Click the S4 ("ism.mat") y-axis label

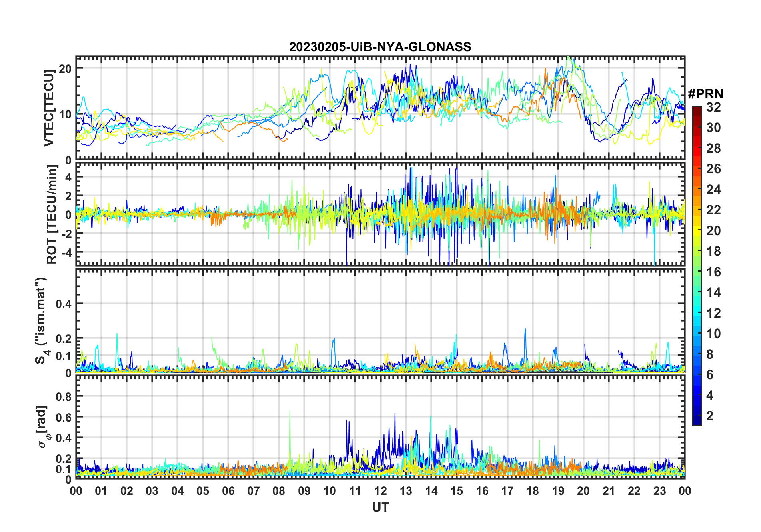click(42, 321)
